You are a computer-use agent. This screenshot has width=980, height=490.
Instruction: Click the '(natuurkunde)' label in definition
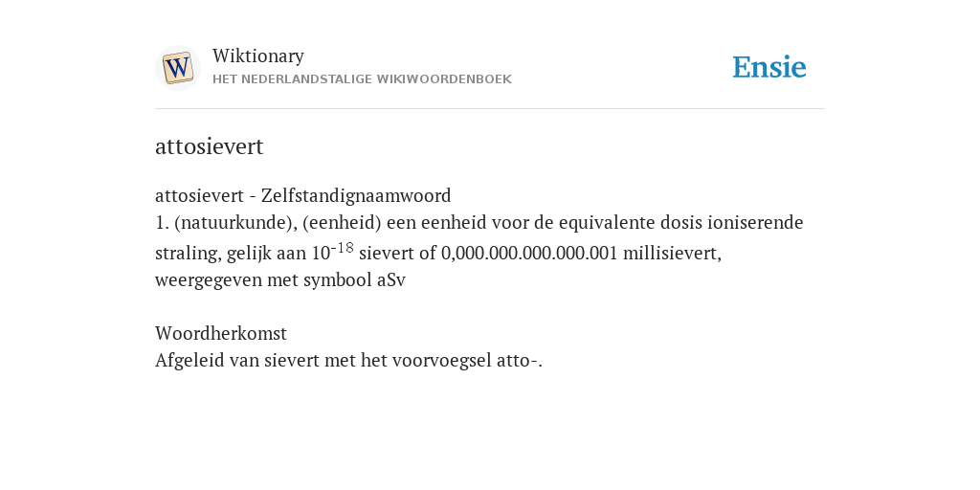[x=235, y=222]
